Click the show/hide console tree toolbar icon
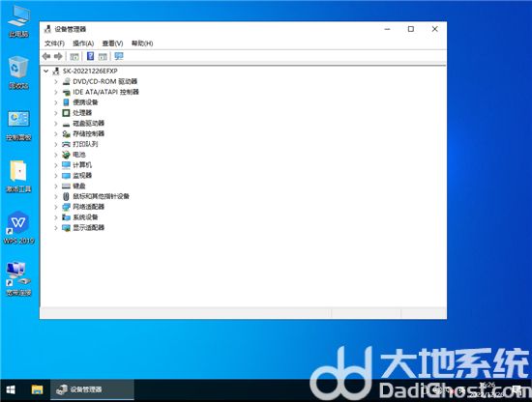The width and height of the screenshot is (532, 402). [x=74, y=56]
